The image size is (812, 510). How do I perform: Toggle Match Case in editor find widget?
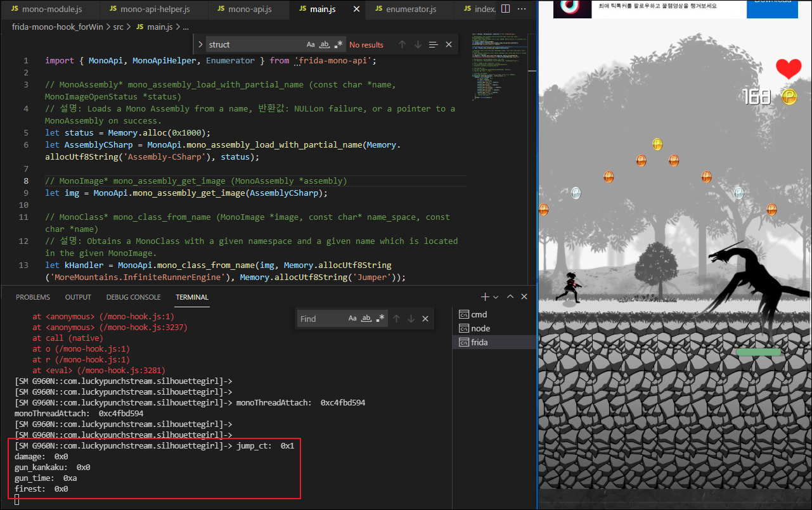click(x=311, y=44)
